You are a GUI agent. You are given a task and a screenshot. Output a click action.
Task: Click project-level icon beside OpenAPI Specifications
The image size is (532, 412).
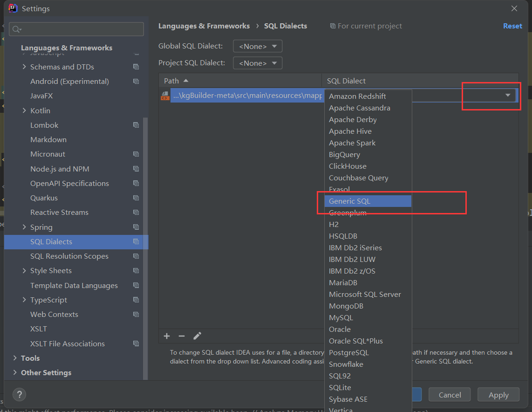pos(136,183)
